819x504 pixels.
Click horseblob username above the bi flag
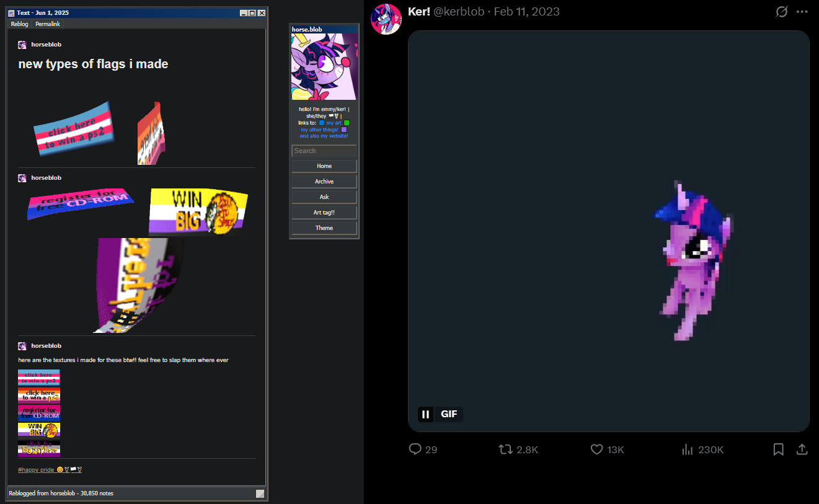46,178
